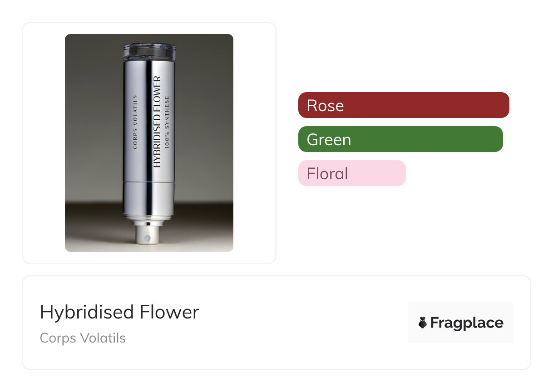
Task: Open the Hybridised Flower product title
Action: coord(119,312)
